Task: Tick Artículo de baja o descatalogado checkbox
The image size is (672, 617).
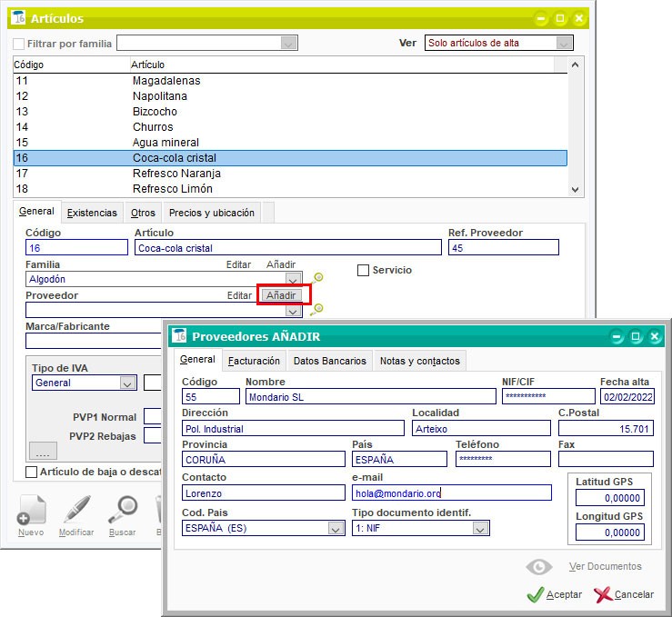Action: coord(31,472)
